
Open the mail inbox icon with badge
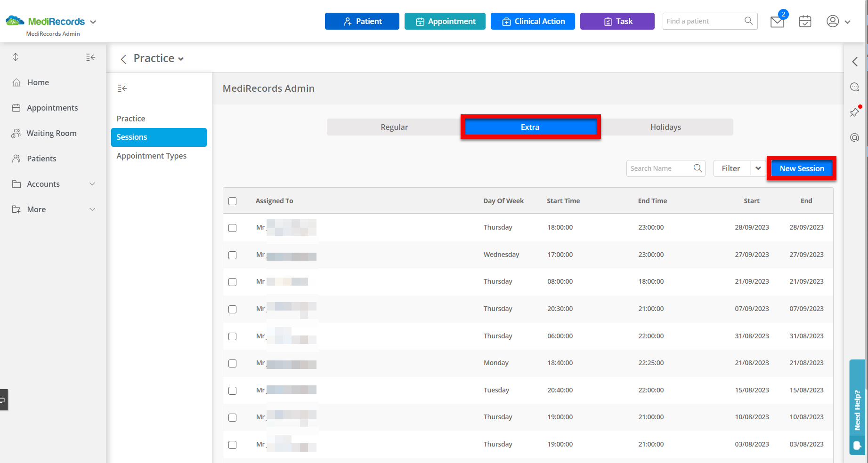(778, 21)
